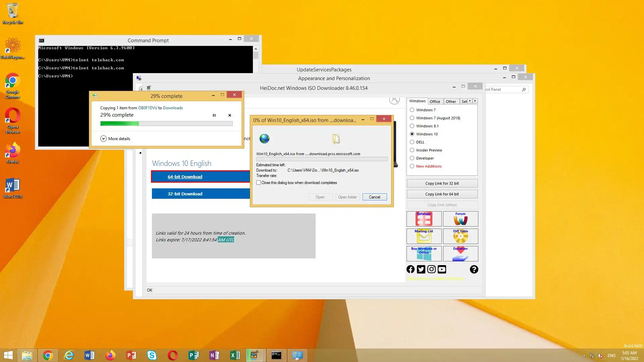Open the Facebook social icon
The height and width of the screenshot is (362, 644).
(411, 269)
